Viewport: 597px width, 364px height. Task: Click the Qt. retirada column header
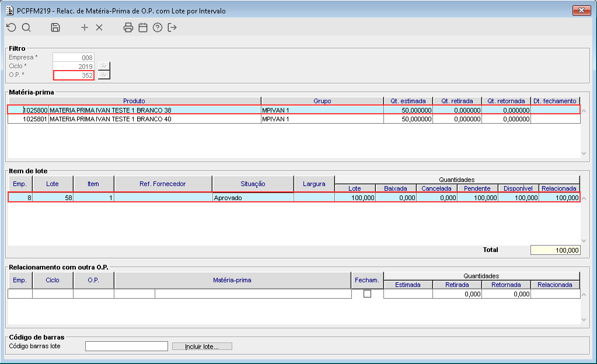(457, 101)
